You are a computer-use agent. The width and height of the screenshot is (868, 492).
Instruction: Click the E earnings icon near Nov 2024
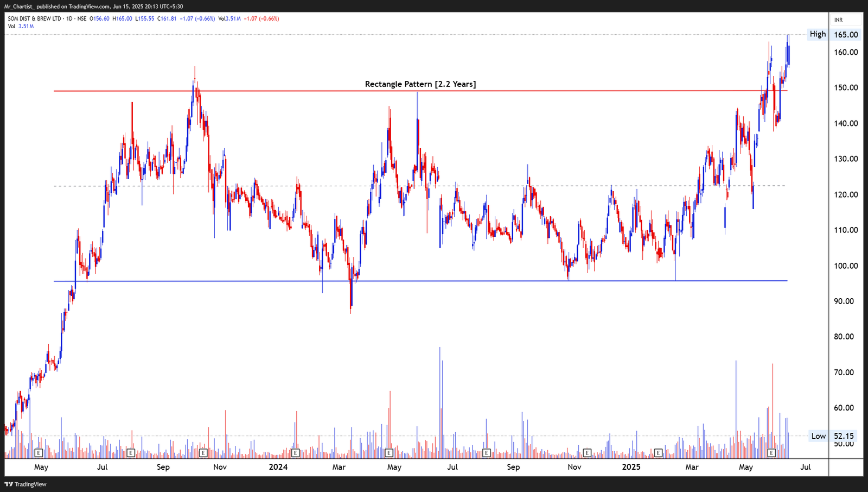[586, 452]
